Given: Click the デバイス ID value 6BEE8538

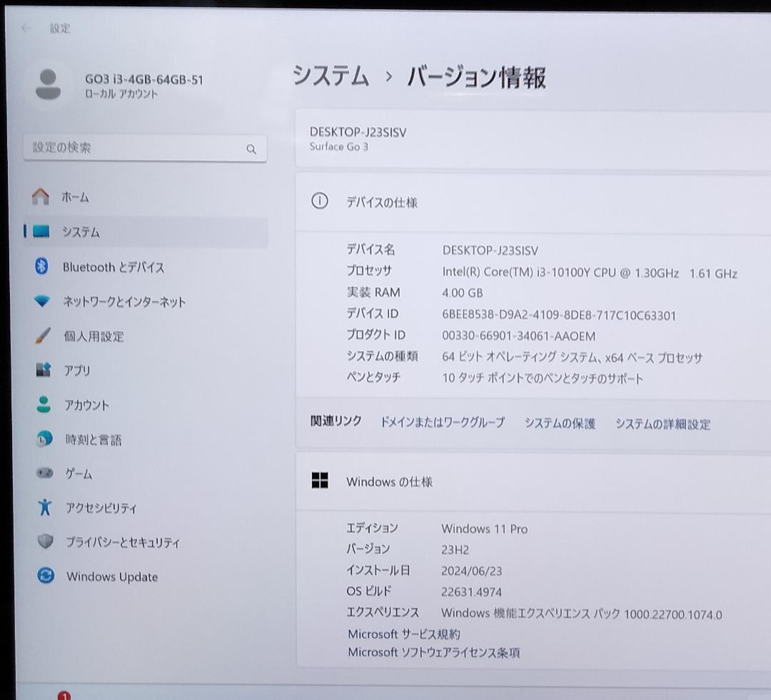Looking at the screenshot, I should click(x=558, y=315).
